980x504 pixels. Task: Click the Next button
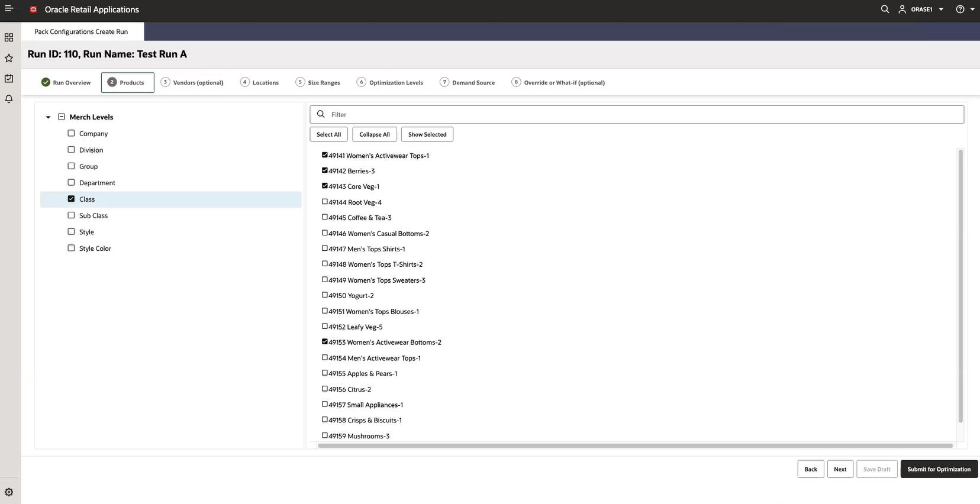tap(840, 469)
